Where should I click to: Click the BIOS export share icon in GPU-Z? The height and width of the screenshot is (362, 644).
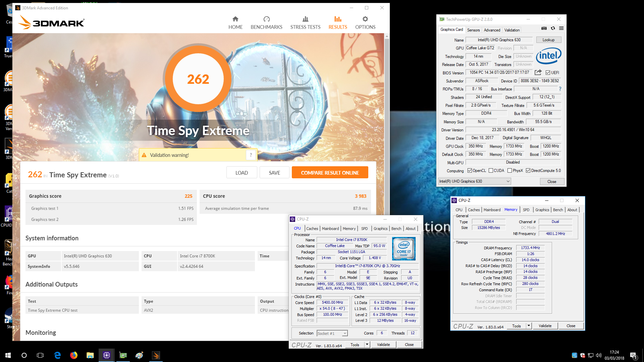point(538,72)
